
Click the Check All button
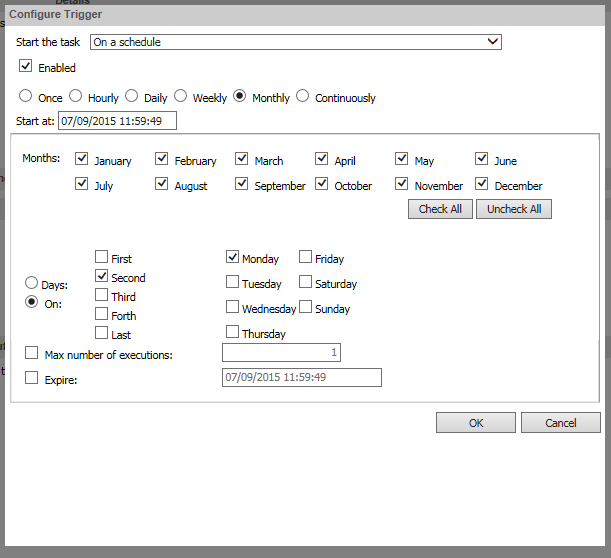pos(440,209)
